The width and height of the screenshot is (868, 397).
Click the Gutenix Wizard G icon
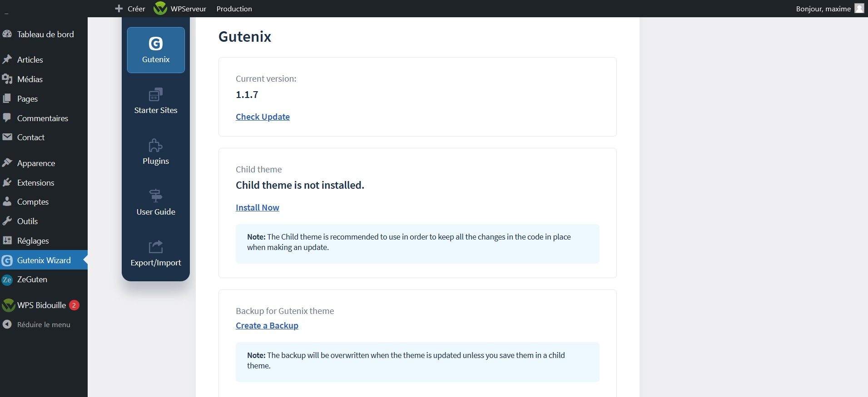tap(7, 260)
